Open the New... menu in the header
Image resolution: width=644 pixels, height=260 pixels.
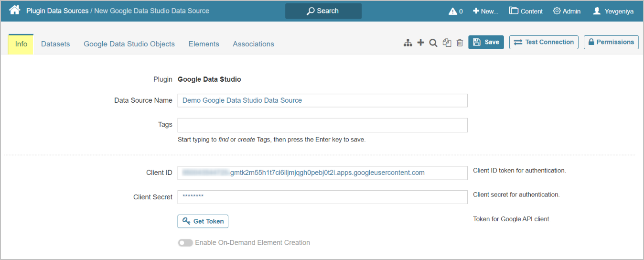click(x=485, y=11)
